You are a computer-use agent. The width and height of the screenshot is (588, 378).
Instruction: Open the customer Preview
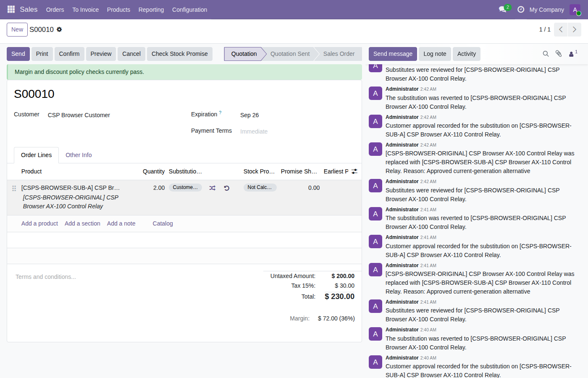pos(101,54)
